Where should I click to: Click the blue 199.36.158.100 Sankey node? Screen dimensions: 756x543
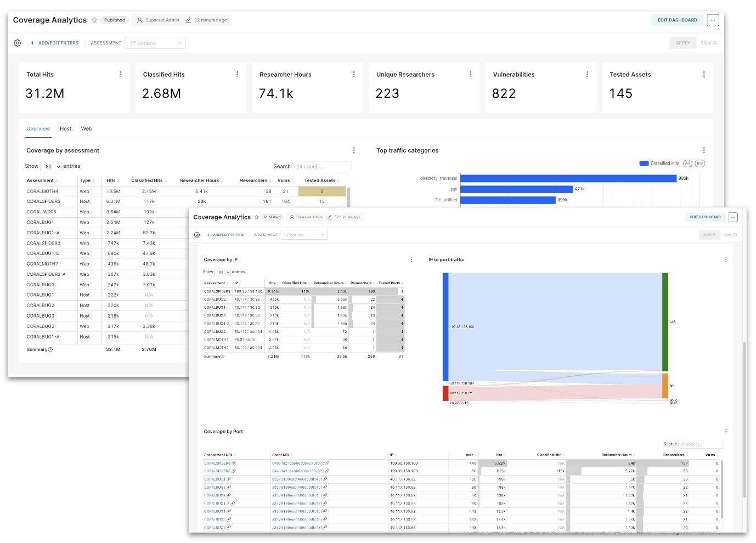pos(445,327)
